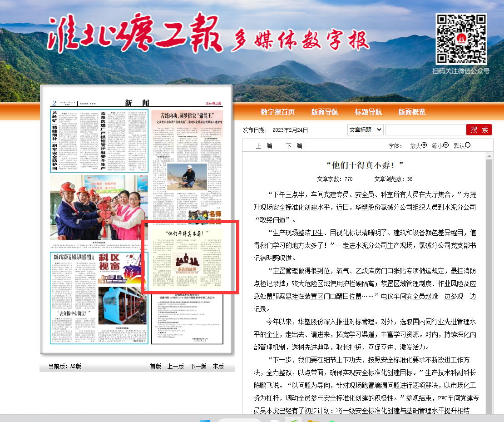Click the search keyword input field
This screenshot has width=504, height=422.
tap(425, 129)
